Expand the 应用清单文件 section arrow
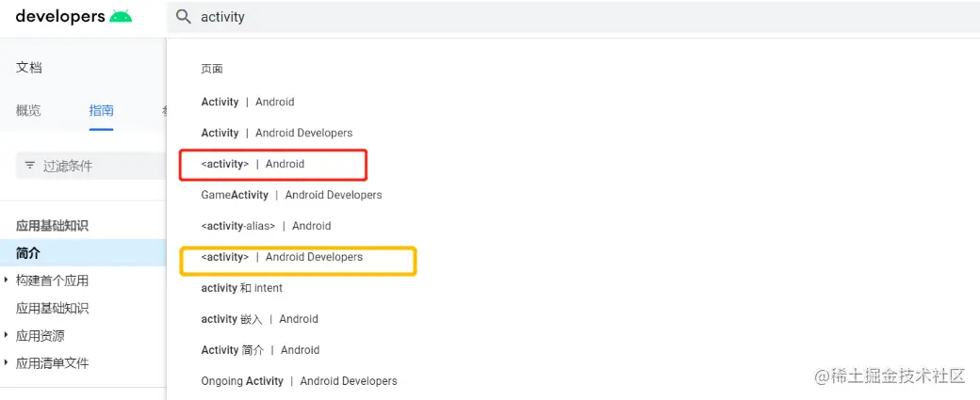The width and height of the screenshot is (980, 400). pyautogui.click(x=7, y=362)
